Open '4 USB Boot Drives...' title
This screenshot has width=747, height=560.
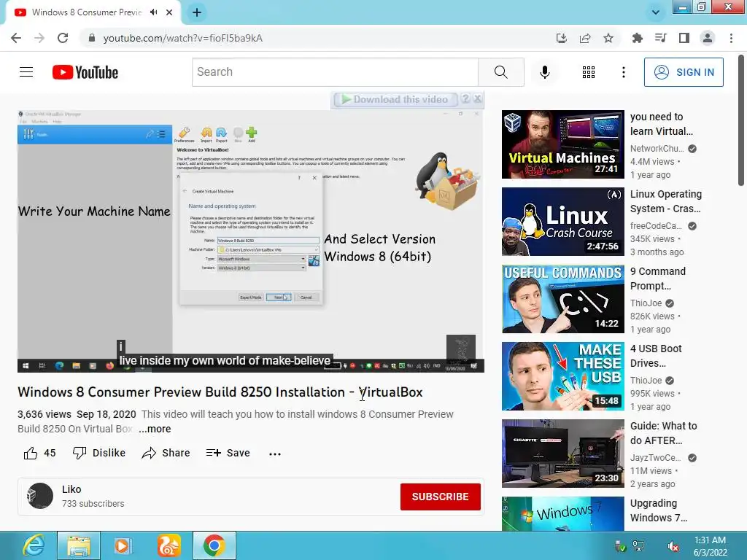[656, 356]
